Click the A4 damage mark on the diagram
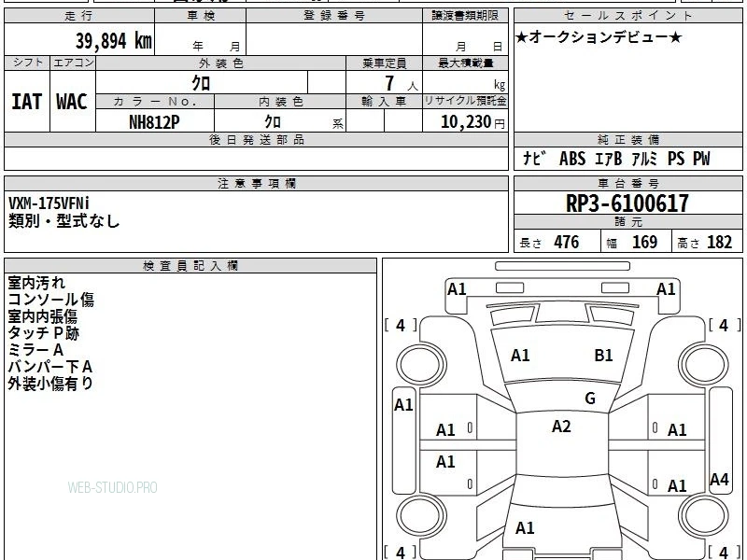The height and width of the screenshot is (560, 747). (719, 479)
